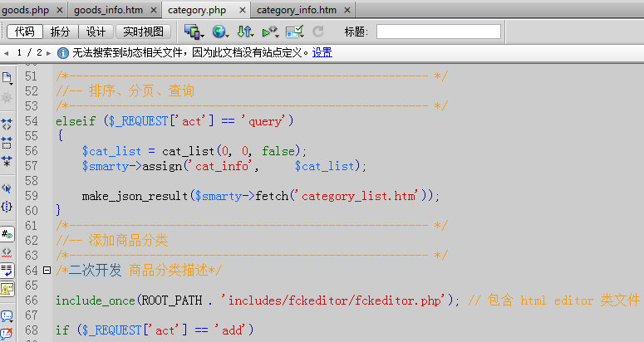Click '商品分类描述' on line 64
The image size is (644, 342).
tap(169, 271)
